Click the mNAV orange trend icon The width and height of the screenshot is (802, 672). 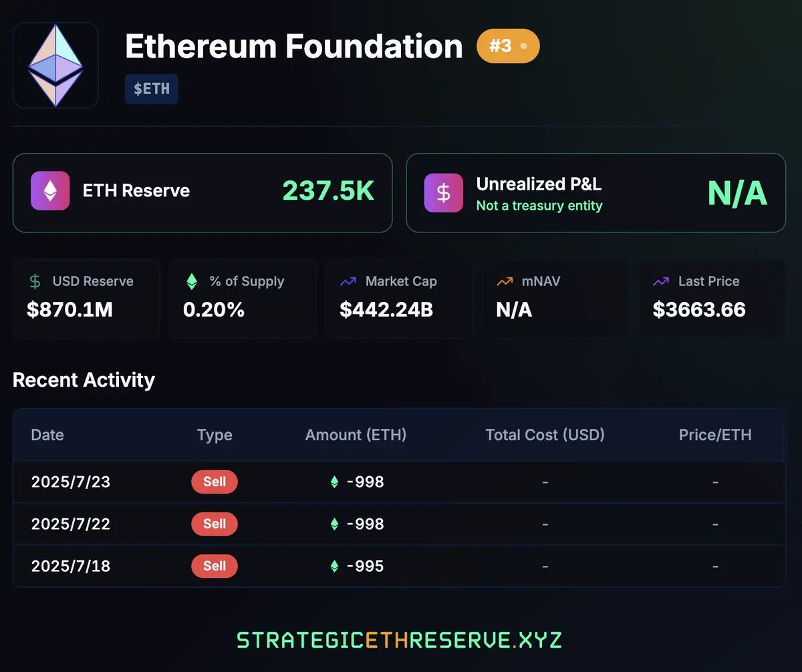click(505, 282)
